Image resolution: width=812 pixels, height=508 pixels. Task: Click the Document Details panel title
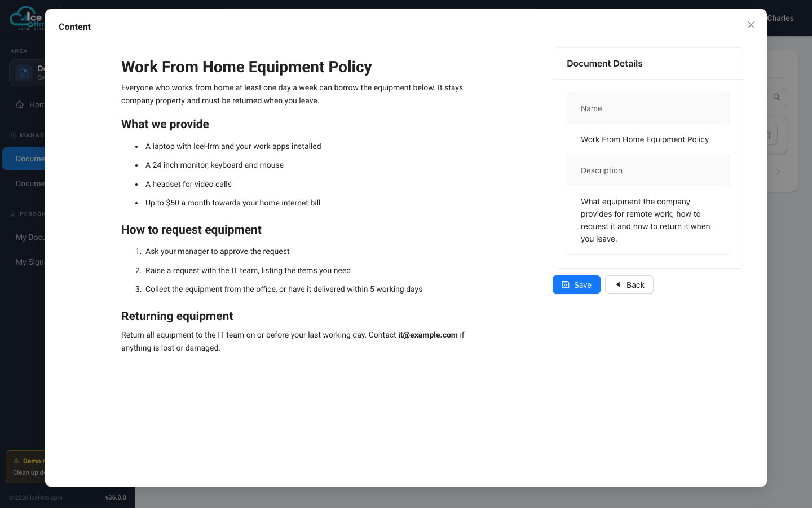[604, 63]
